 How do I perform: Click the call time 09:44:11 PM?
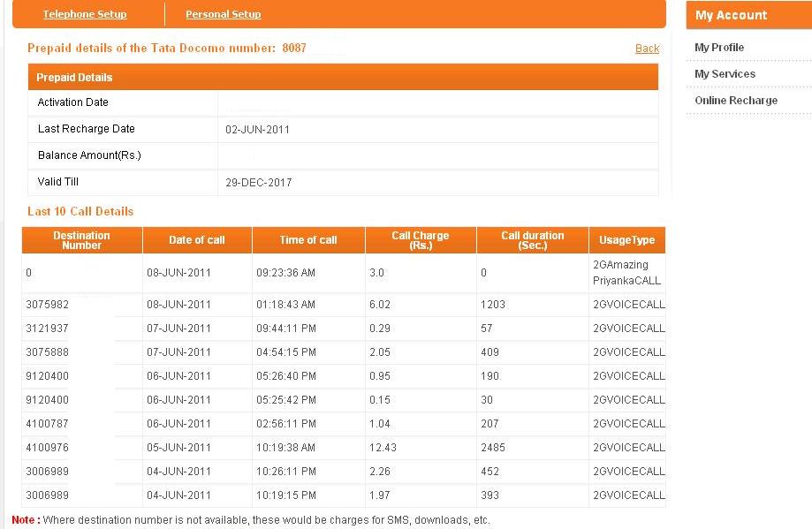click(x=286, y=329)
